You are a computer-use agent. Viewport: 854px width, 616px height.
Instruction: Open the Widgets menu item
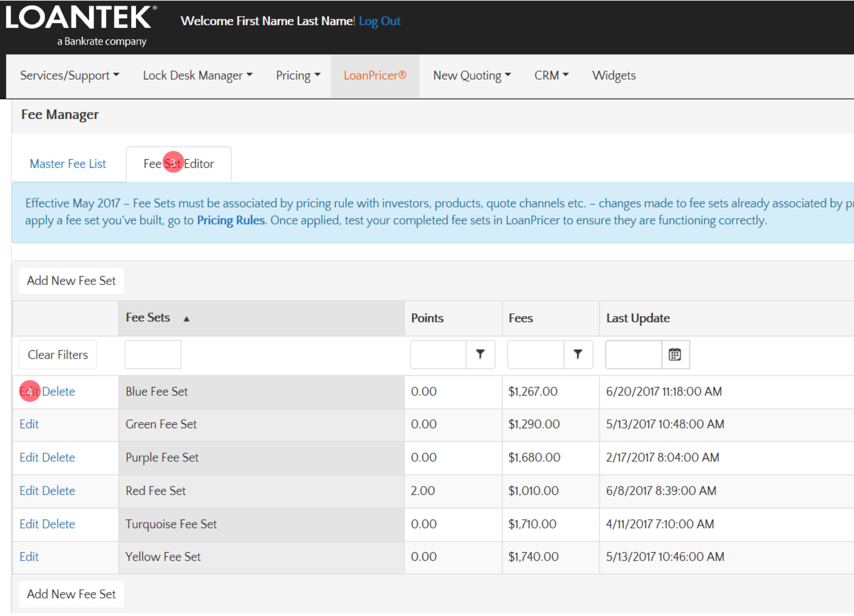click(x=614, y=76)
